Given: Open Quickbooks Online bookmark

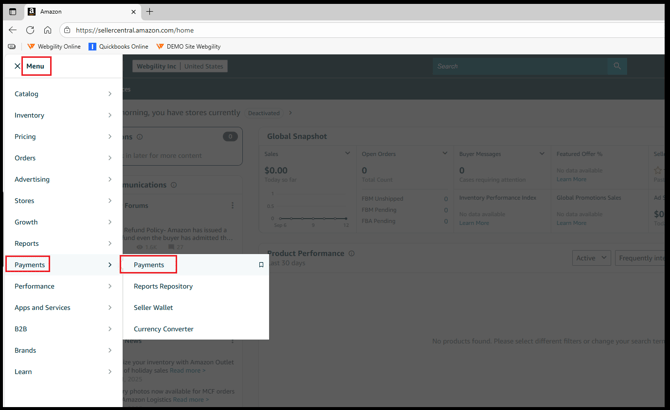Looking at the screenshot, I should click(x=118, y=47).
